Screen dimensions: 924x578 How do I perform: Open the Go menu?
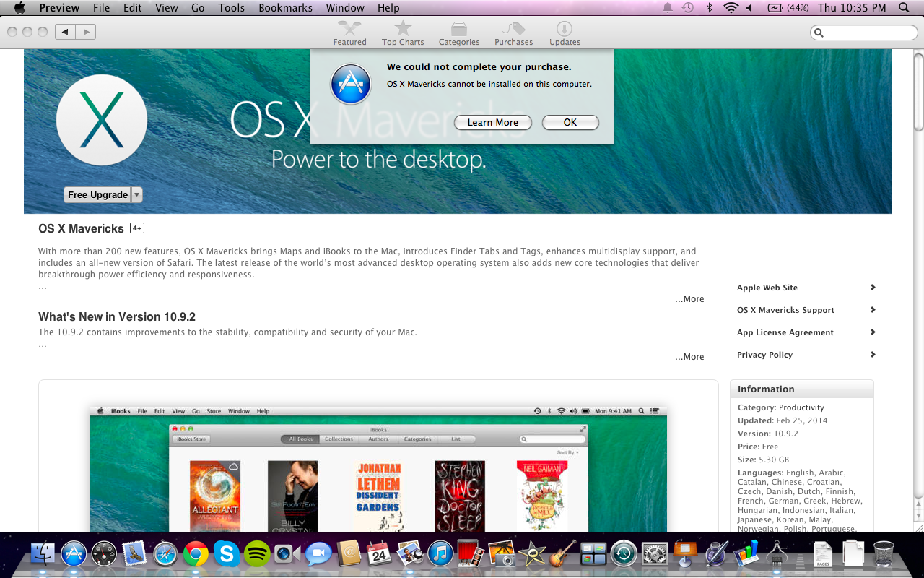[x=199, y=8]
